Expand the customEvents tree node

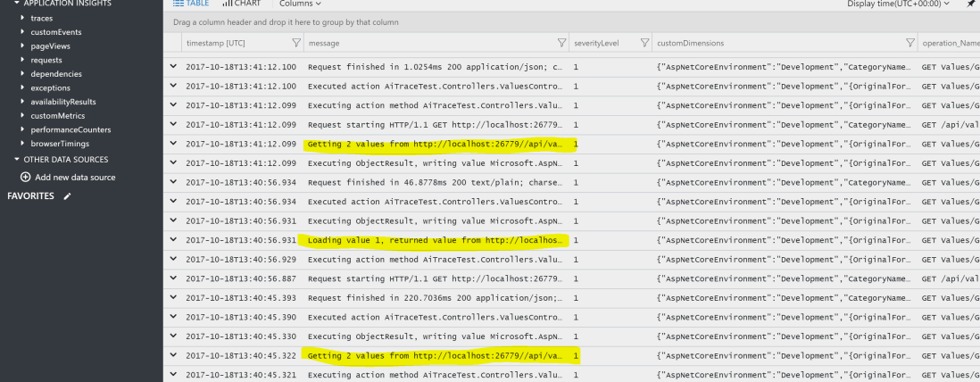click(x=22, y=32)
